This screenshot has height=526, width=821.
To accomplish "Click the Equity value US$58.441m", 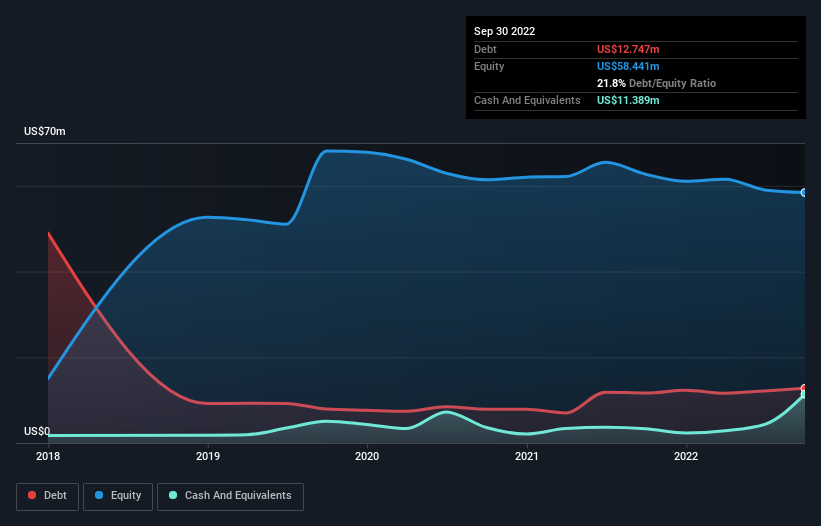I will pos(628,66).
